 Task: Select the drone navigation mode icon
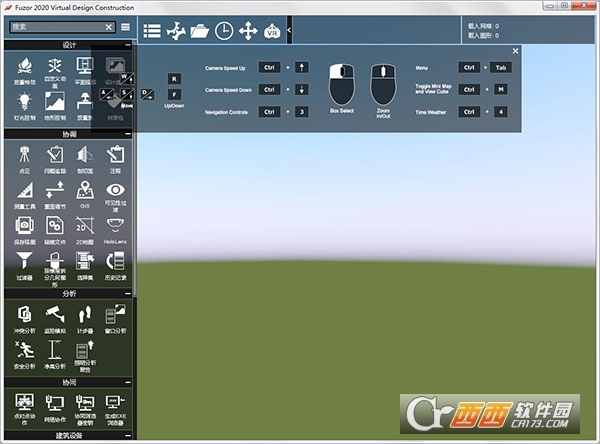click(176, 31)
